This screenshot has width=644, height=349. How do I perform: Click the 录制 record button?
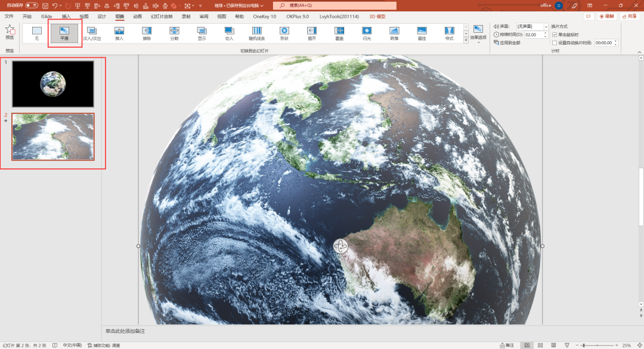tap(606, 17)
